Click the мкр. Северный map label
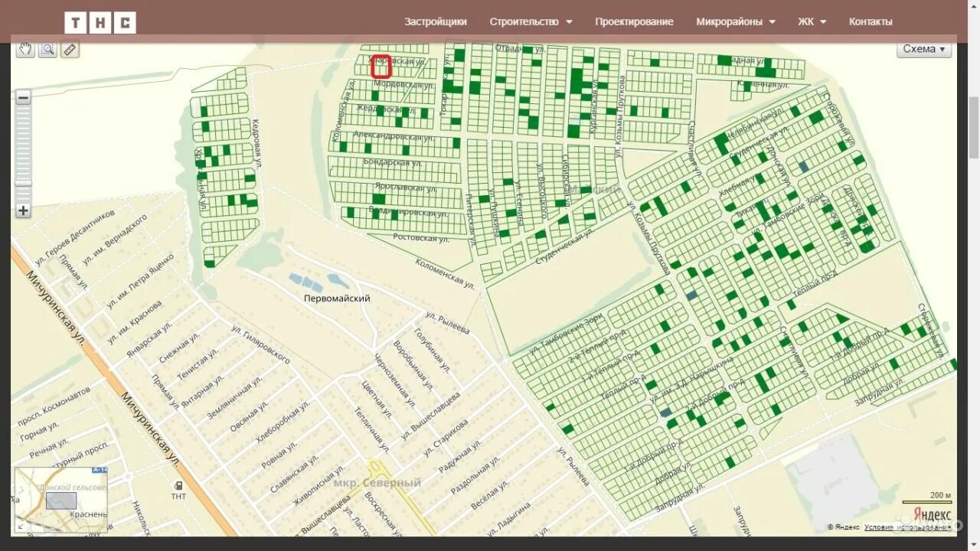Viewport: 980px width, 551px height. 377,483
